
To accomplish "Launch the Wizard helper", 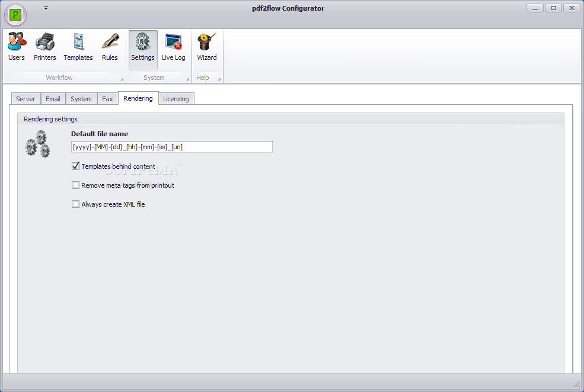I will 207,47.
